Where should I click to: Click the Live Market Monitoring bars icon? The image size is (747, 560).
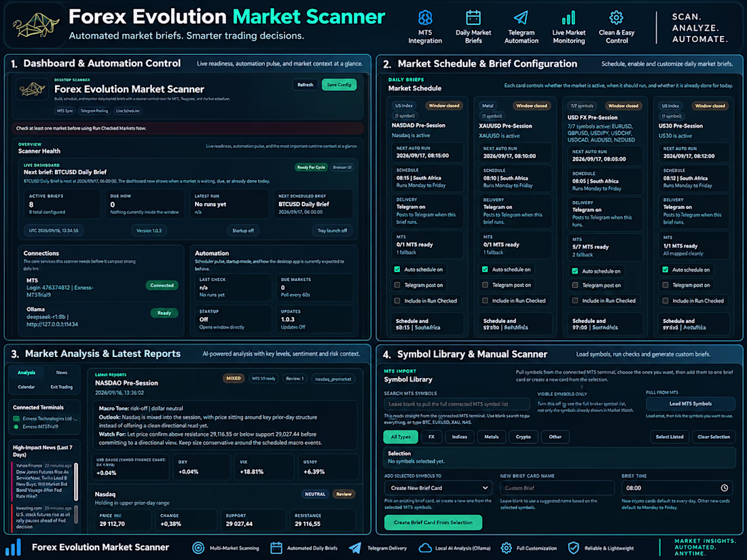pos(568,18)
